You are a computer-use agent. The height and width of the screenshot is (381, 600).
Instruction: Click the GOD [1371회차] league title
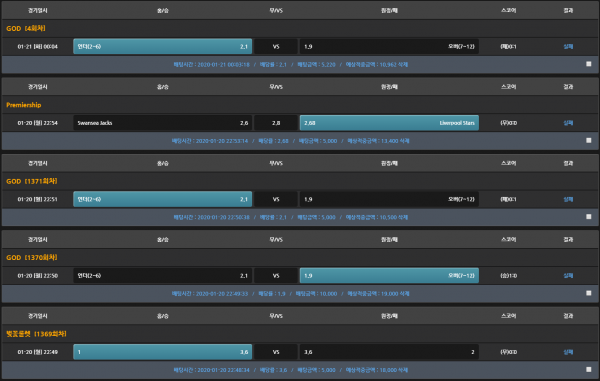click(x=32, y=181)
